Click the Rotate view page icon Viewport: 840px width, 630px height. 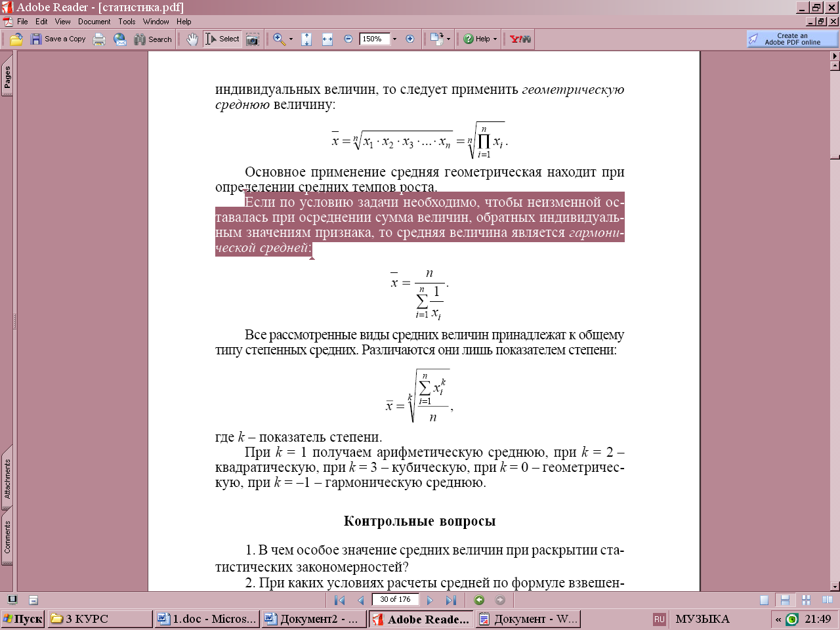(436, 39)
